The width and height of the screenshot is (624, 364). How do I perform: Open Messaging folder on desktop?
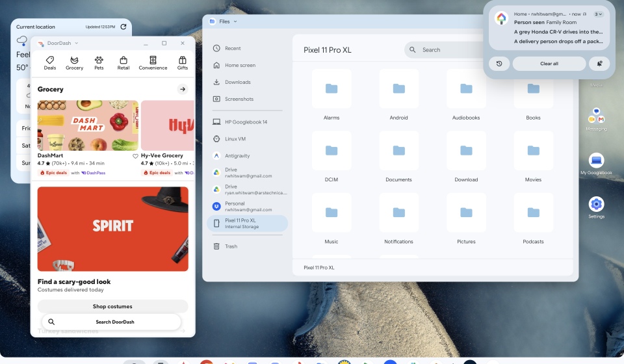click(x=596, y=120)
